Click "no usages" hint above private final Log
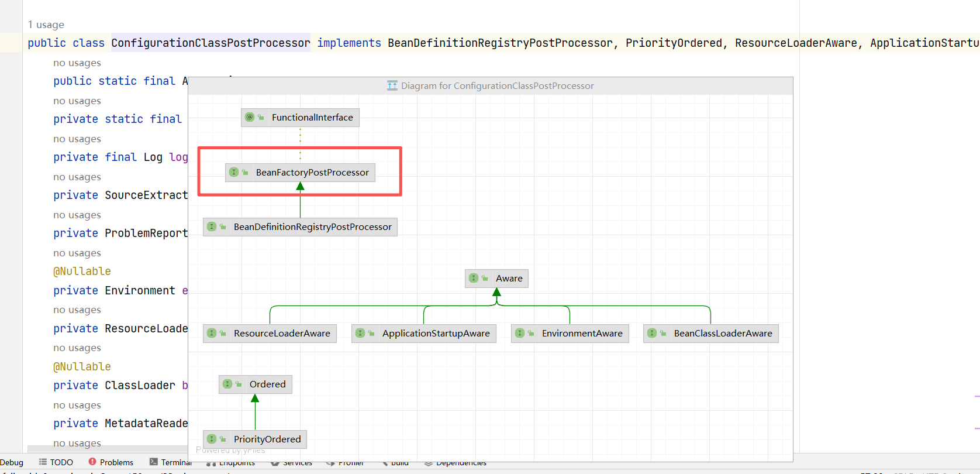The image size is (980, 474). pos(77,139)
